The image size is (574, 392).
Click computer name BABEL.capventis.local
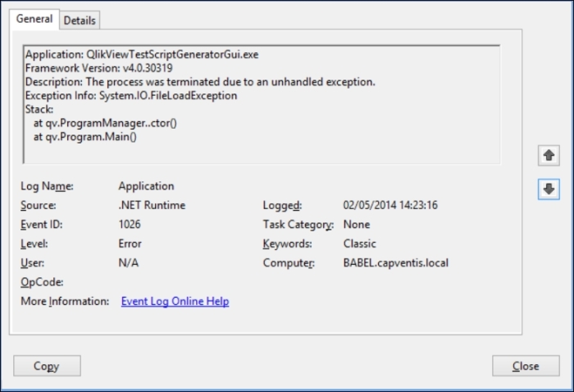pyautogui.click(x=396, y=262)
